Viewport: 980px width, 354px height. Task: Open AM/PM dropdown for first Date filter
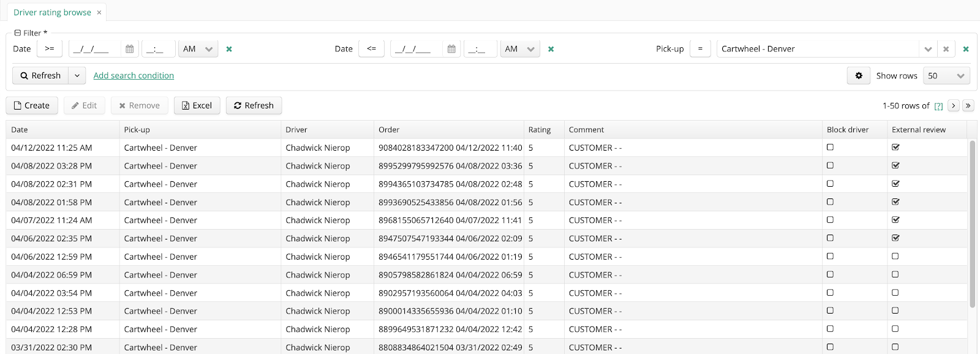[198, 49]
